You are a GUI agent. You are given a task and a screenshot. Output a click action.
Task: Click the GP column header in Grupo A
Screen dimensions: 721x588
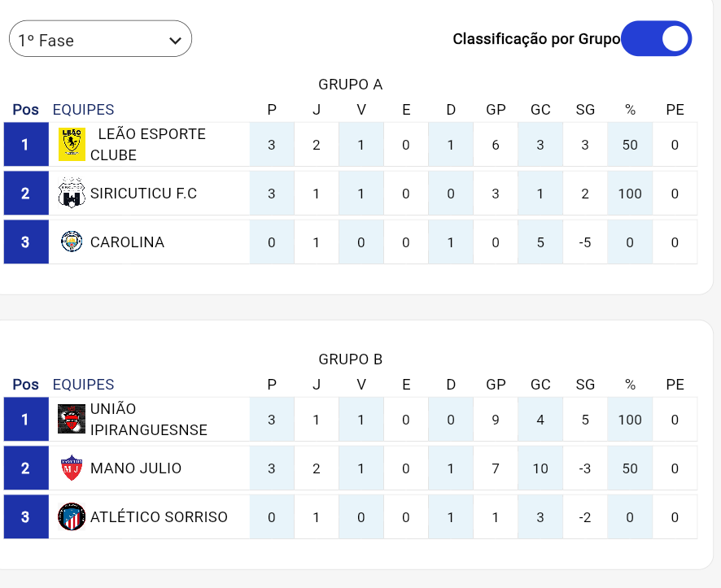pos(496,110)
